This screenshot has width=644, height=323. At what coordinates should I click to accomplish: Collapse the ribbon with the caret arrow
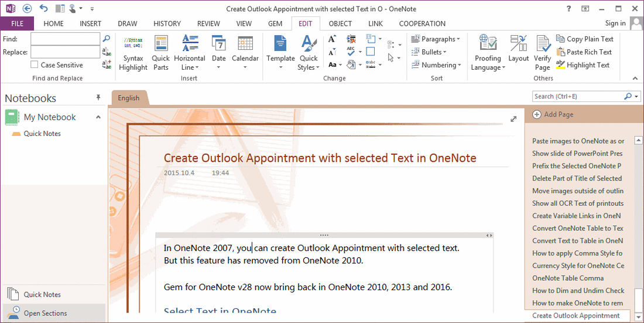pyautogui.click(x=635, y=78)
